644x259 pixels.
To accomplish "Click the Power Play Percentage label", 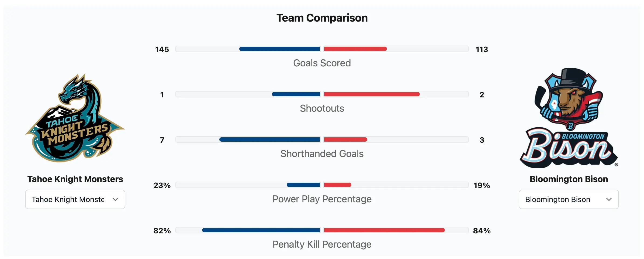I will pyautogui.click(x=322, y=199).
